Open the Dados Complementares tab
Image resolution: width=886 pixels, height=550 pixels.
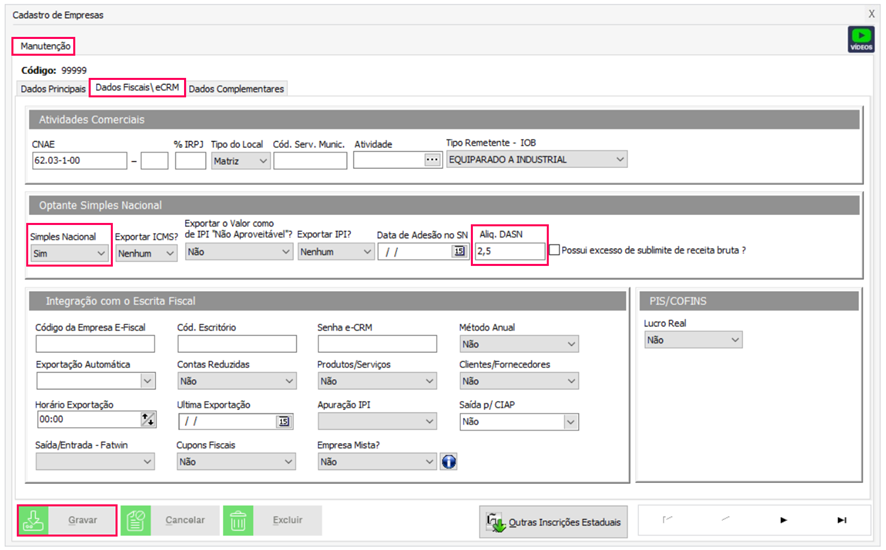(236, 89)
